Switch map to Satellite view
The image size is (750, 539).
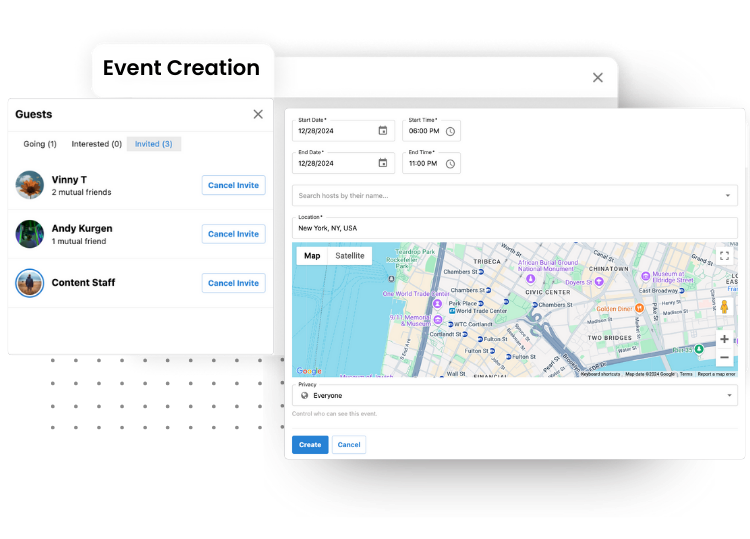click(350, 256)
